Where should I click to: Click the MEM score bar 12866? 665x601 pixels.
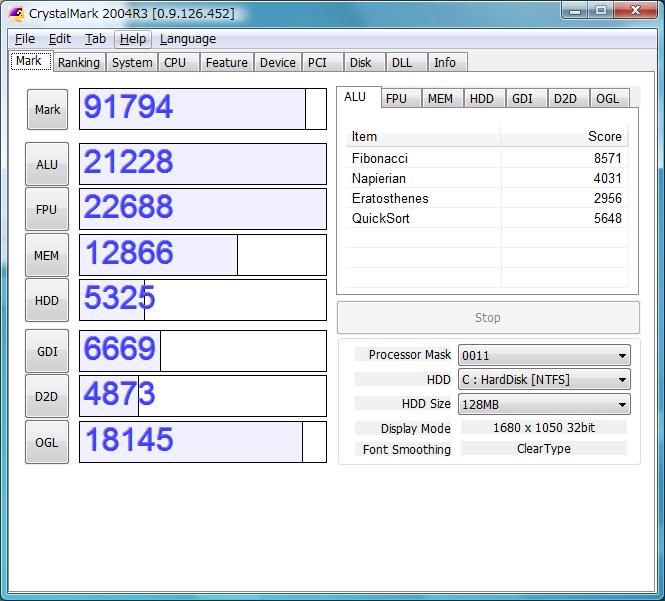pos(203,255)
